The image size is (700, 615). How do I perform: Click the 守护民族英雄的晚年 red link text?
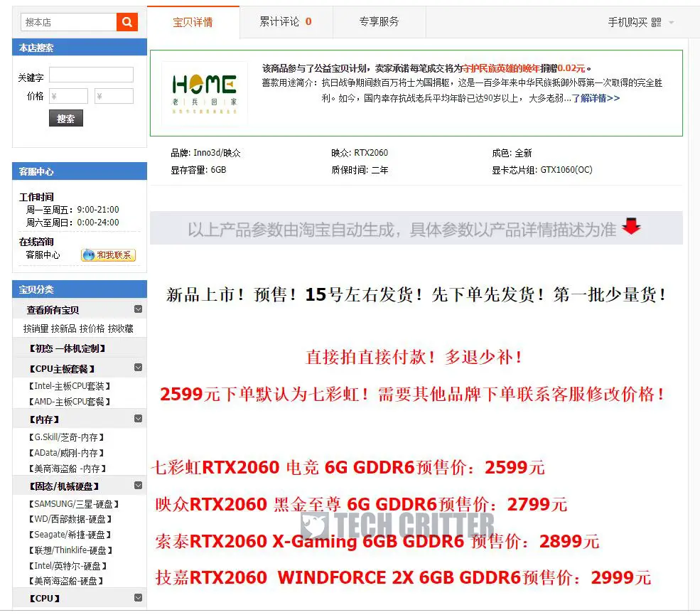(x=501, y=68)
